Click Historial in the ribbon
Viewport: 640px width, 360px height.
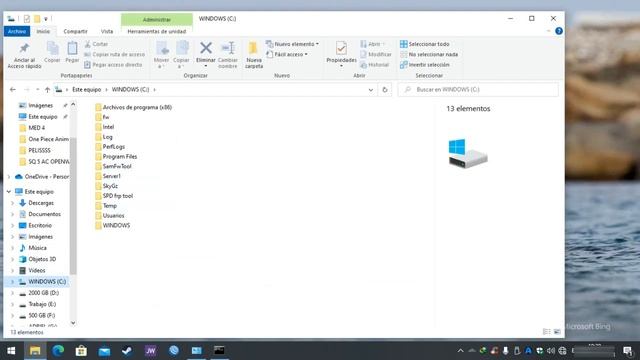(x=375, y=64)
